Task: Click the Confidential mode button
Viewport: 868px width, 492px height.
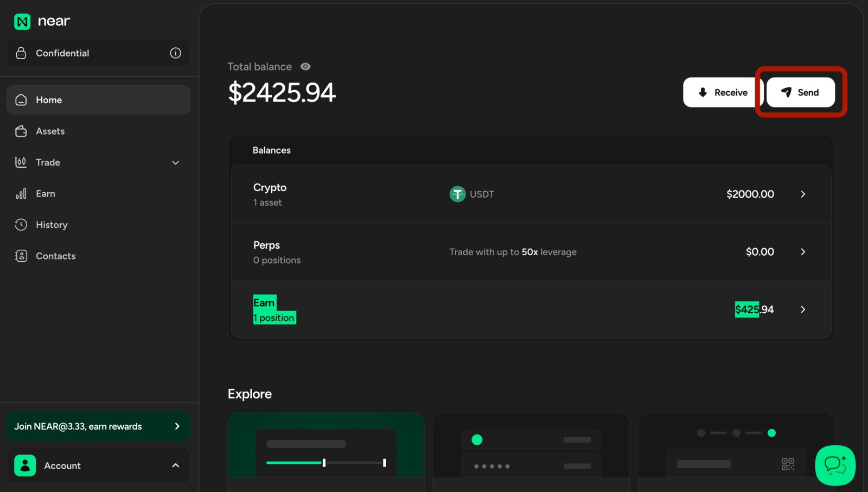Action: point(98,53)
